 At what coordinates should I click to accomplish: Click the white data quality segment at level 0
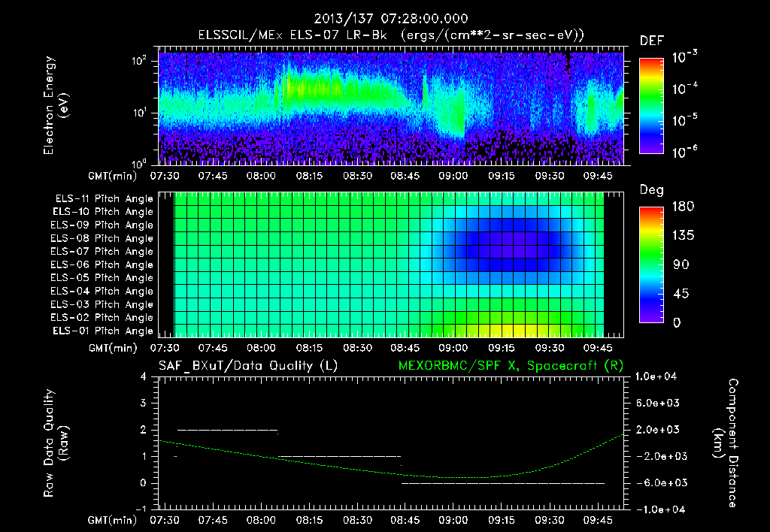coord(503,483)
